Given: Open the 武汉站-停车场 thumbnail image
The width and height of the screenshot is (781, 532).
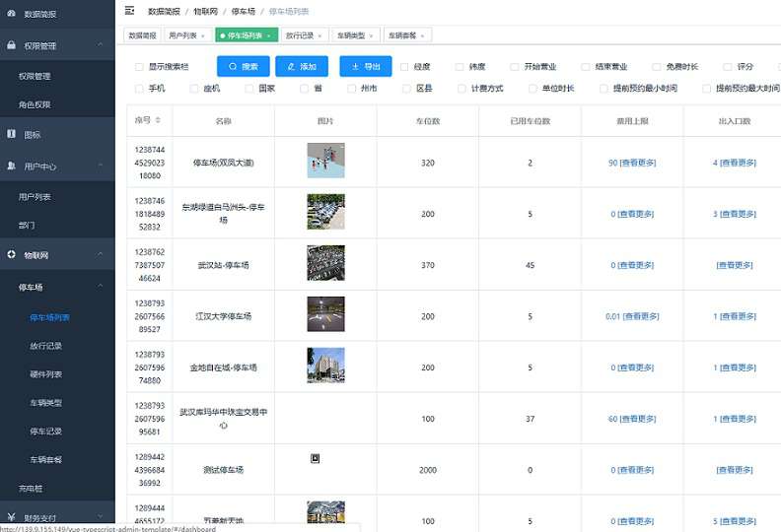Looking at the screenshot, I should point(325,264).
